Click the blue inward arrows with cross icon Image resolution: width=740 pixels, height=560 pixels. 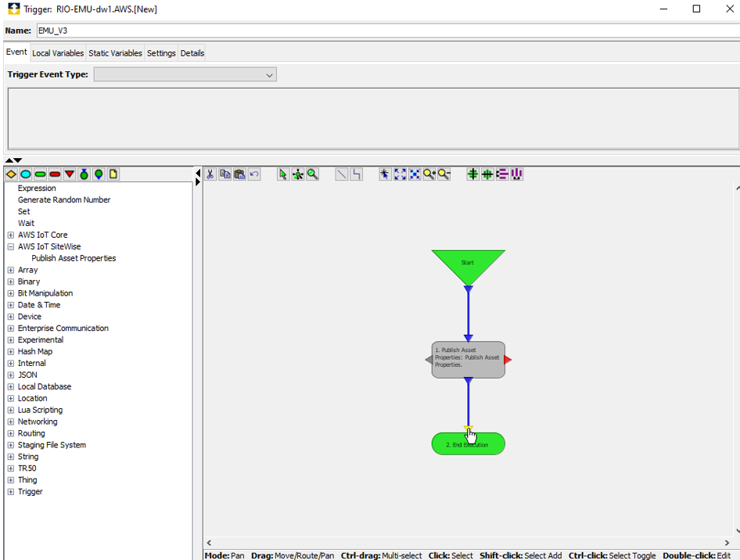[x=415, y=174]
